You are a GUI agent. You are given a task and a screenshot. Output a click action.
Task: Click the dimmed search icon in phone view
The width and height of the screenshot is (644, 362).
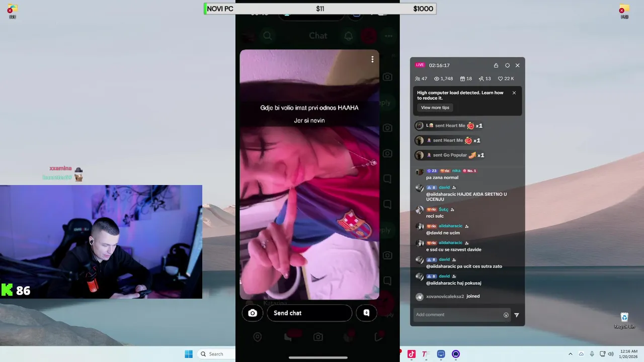click(x=268, y=36)
